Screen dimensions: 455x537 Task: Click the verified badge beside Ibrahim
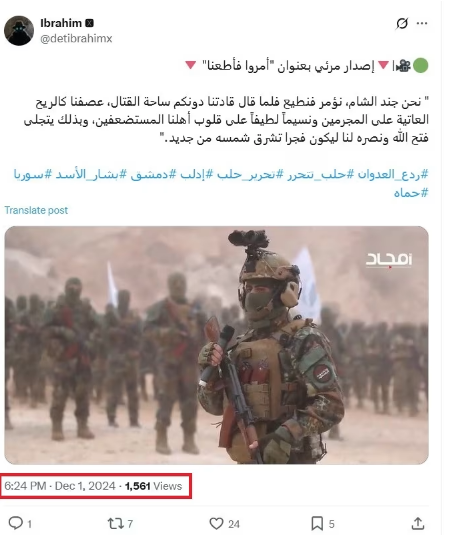click(89, 23)
